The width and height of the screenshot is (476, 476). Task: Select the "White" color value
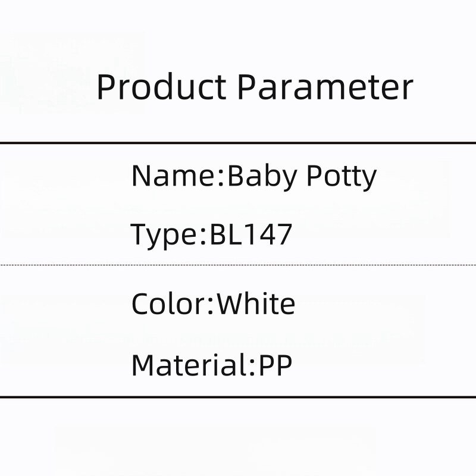[256, 304]
